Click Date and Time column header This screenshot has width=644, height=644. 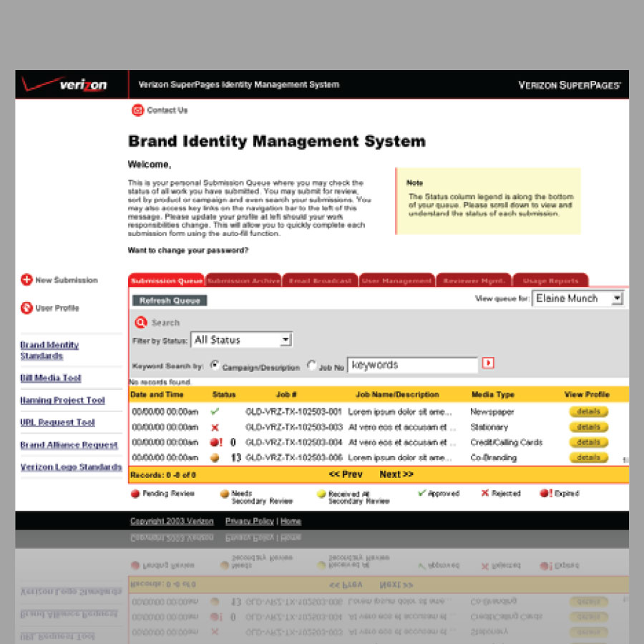pos(157,394)
